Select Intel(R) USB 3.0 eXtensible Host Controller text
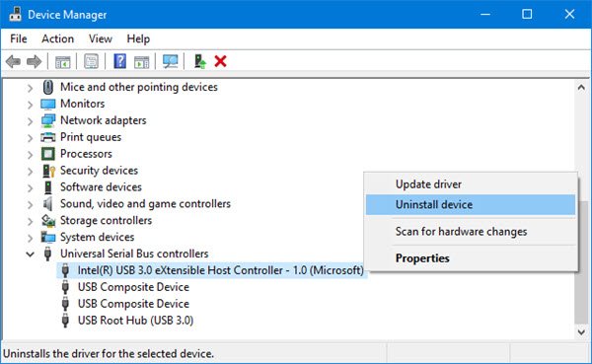The height and width of the screenshot is (364, 592). click(220, 270)
